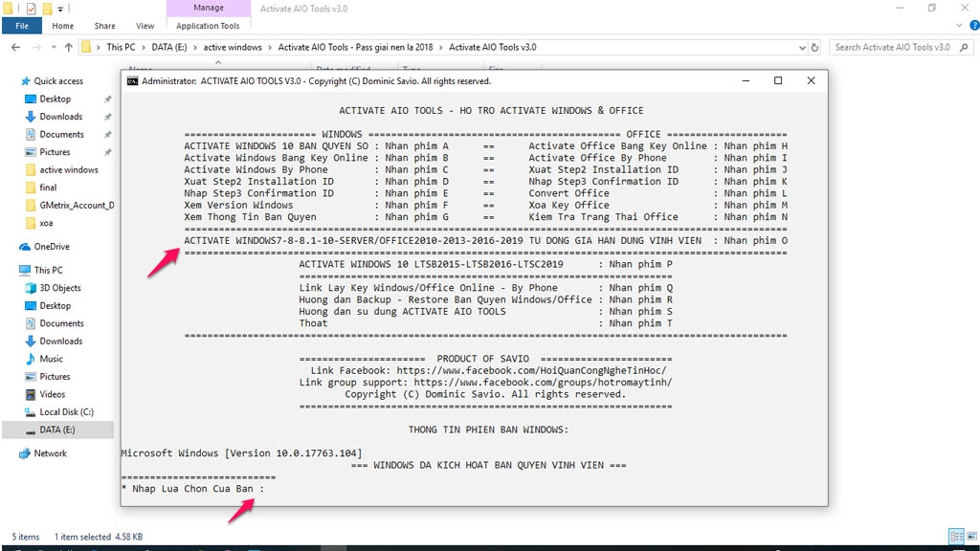The height and width of the screenshot is (551, 980).
Task: Minimize the ACTIVATE AIO TOOLS console
Action: (x=746, y=80)
